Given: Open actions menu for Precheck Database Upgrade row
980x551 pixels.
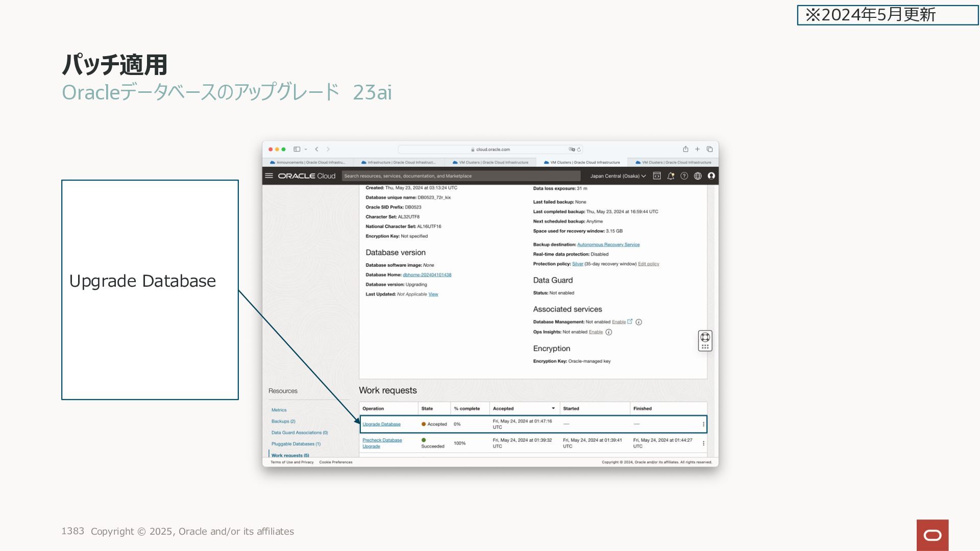Looking at the screenshot, I should click(x=703, y=443).
